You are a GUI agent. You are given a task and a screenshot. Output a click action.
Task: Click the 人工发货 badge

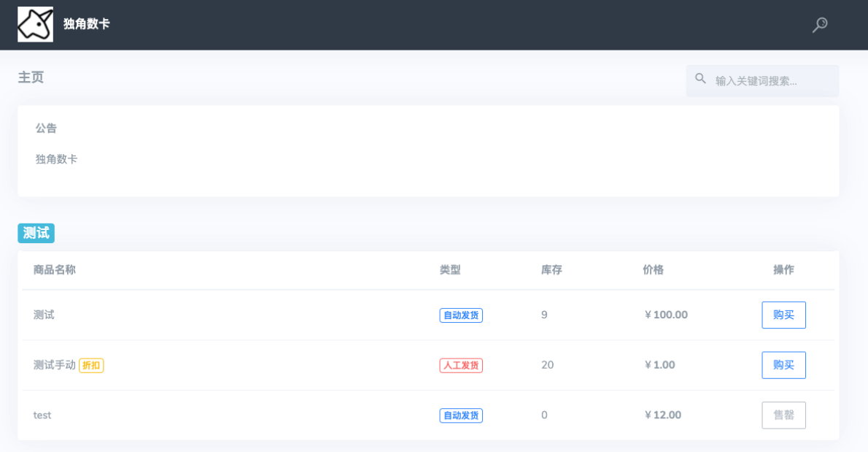coord(460,365)
